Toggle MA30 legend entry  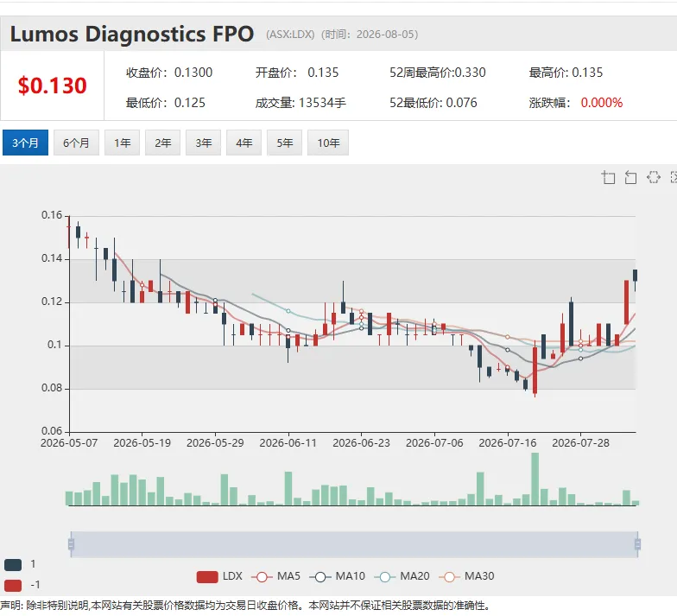click(x=466, y=576)
